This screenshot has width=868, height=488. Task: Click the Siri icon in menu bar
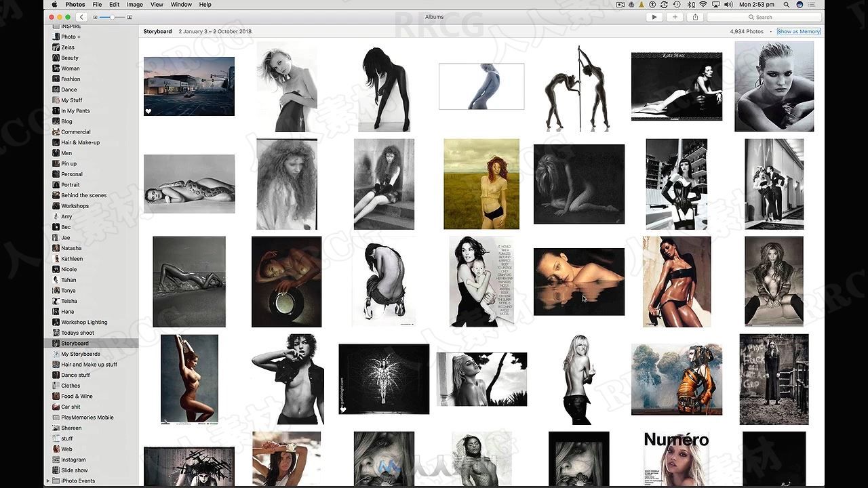(x=801, y=5)
